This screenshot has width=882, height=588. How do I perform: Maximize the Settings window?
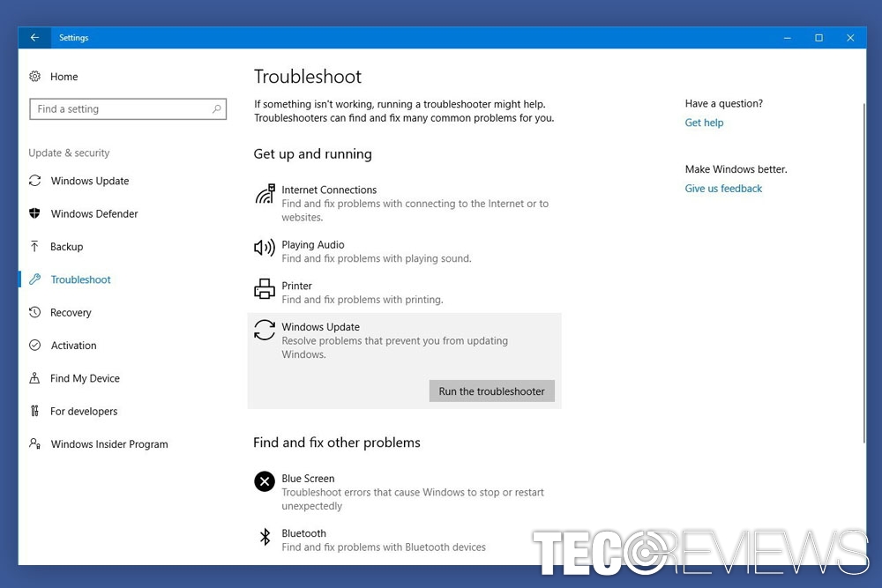click(819, 38)
